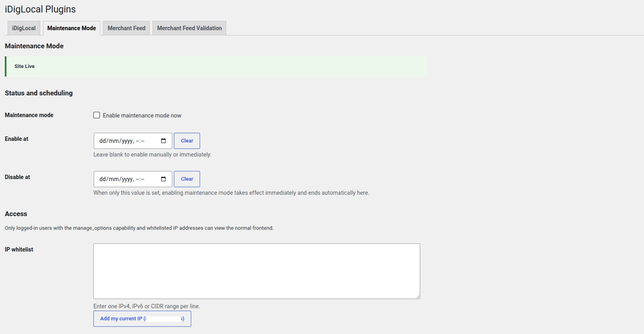The width and height of the screenshot is (644, 334).
Task: Switch to the Merchant Feed tab
Action: 126,28
